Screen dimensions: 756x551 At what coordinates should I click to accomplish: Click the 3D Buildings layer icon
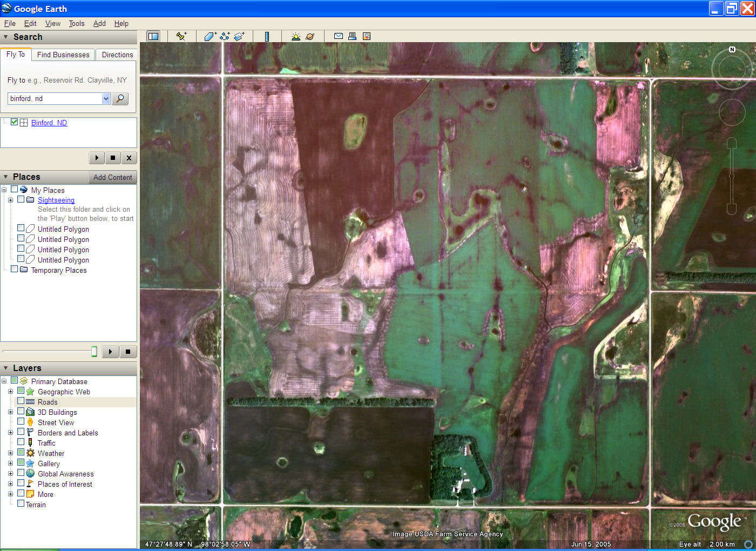[30, 412]
